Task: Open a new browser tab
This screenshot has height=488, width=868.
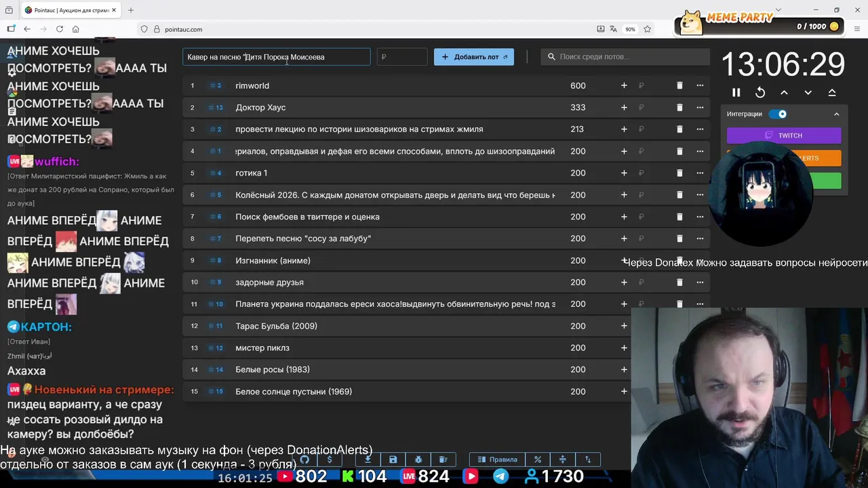Action: click(x=131, y=10)
